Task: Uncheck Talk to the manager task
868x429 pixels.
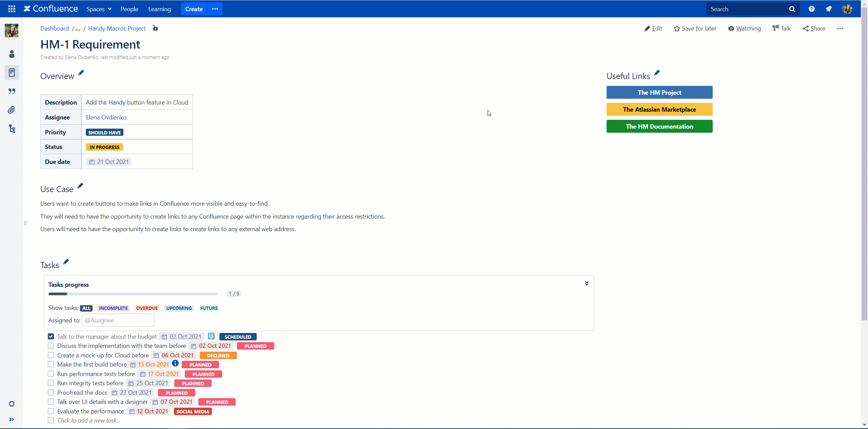Action: pos(51,336)
